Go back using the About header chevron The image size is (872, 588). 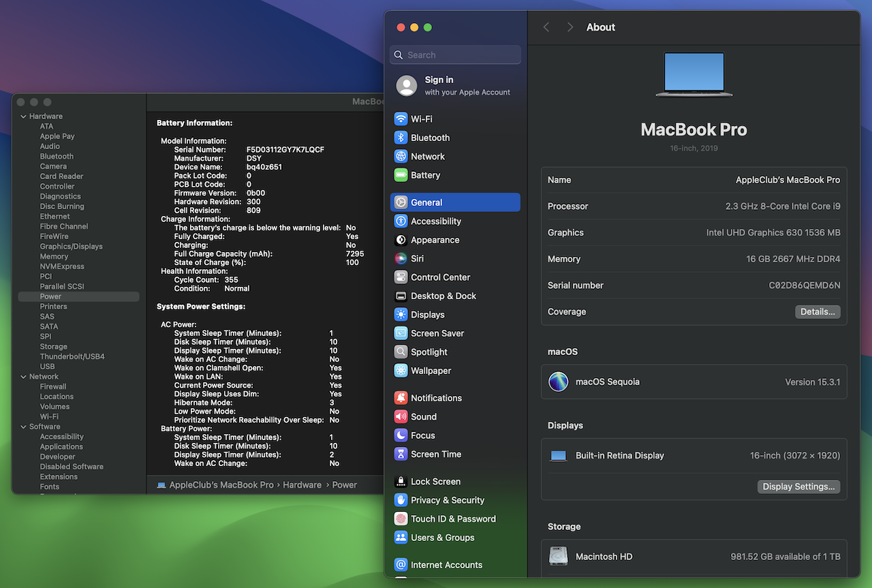[546, 27]
